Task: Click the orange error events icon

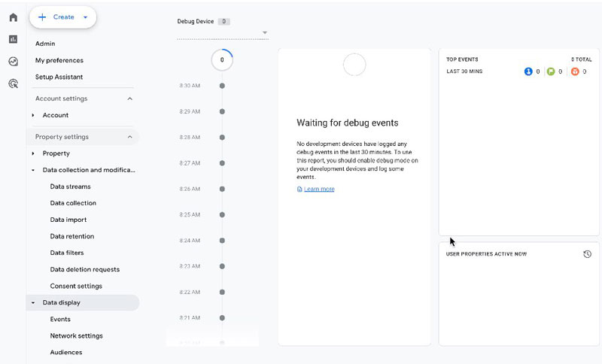Action: tap(575, 71)
